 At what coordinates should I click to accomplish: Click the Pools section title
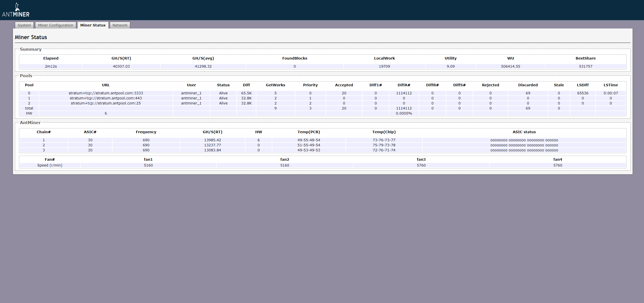[x=26, y=76]
